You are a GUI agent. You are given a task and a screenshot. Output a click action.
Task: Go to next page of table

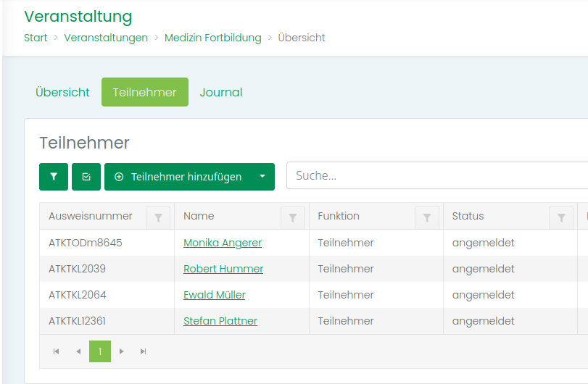[122, 351]
